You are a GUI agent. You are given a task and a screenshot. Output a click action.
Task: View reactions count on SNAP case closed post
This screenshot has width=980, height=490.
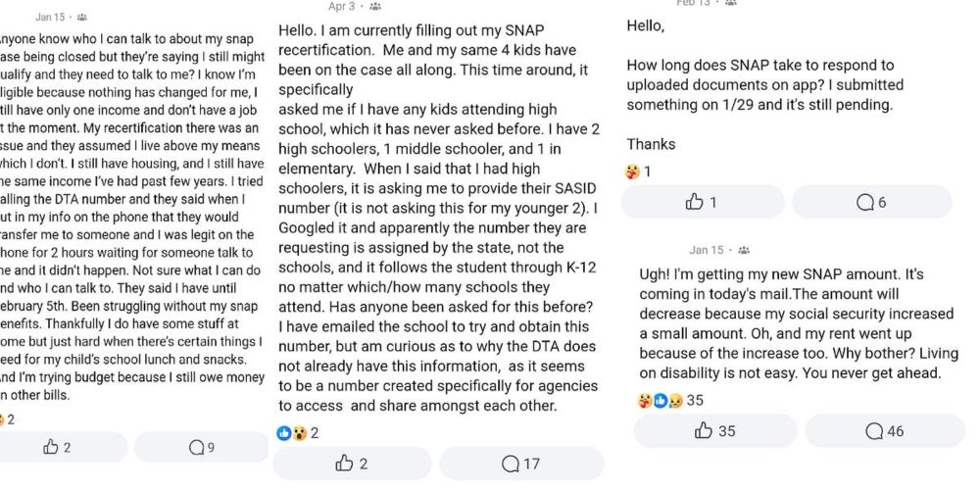click(8, 419)
